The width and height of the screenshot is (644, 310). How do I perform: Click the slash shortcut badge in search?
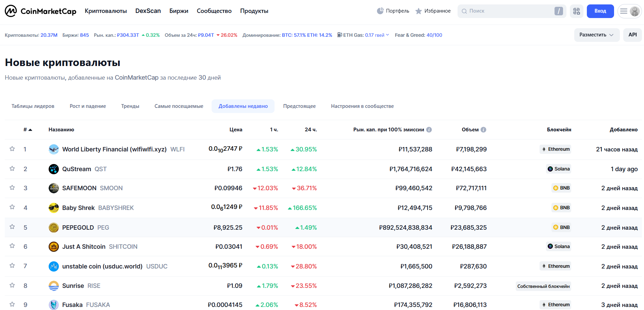(x=559, y=11)
